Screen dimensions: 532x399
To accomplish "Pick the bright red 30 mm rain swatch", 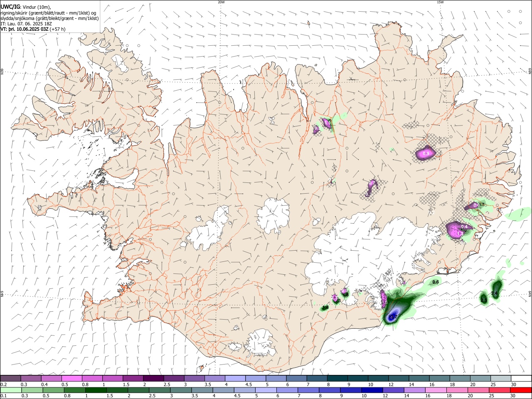I will (520, 390).
